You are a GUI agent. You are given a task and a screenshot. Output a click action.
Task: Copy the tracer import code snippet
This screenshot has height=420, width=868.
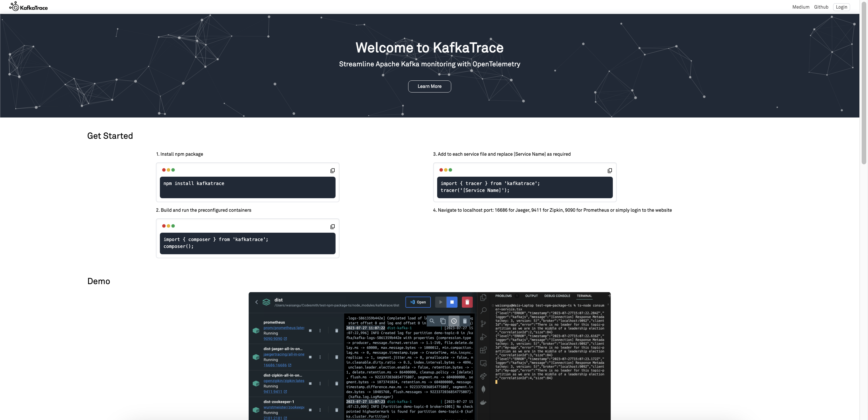pos(610,171)
